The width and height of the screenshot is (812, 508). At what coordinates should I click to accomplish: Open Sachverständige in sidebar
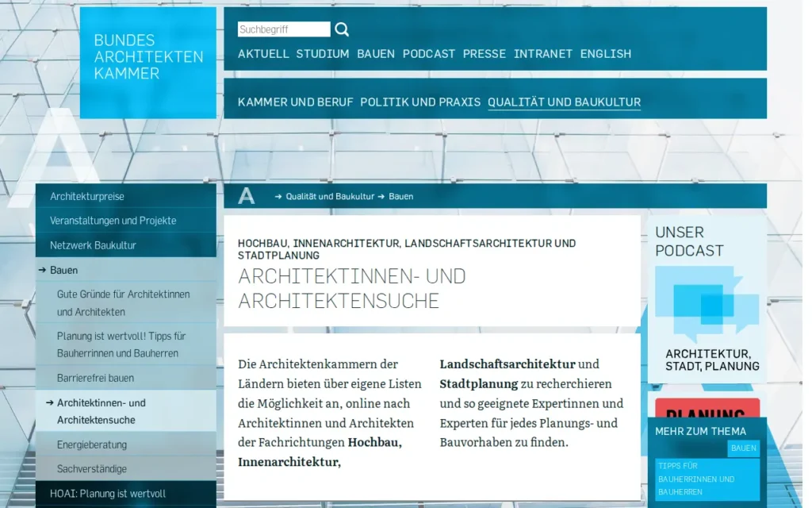(126, 468)
